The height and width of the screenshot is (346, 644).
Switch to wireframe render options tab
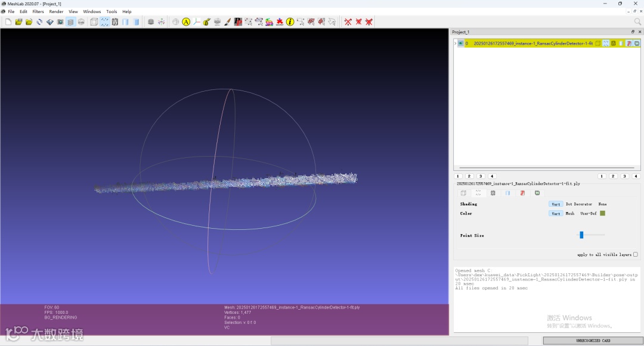pyautogui.click(x=493, y=193)
